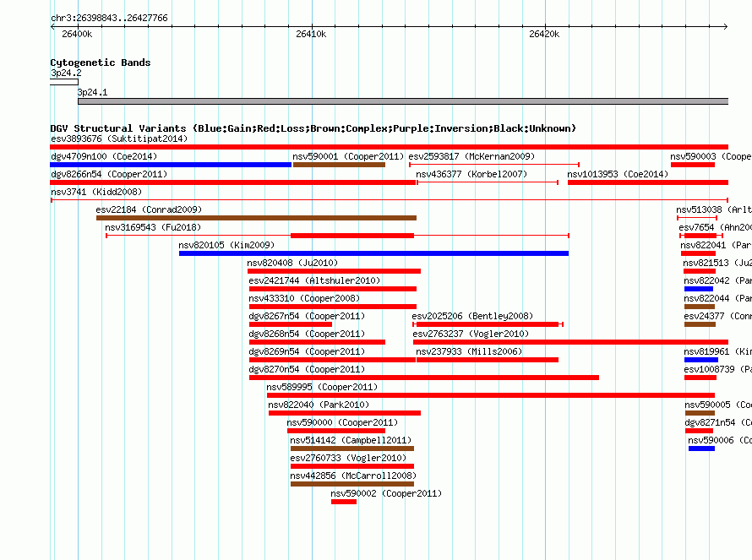Click esv1008739 variant label

pos(718,369)
